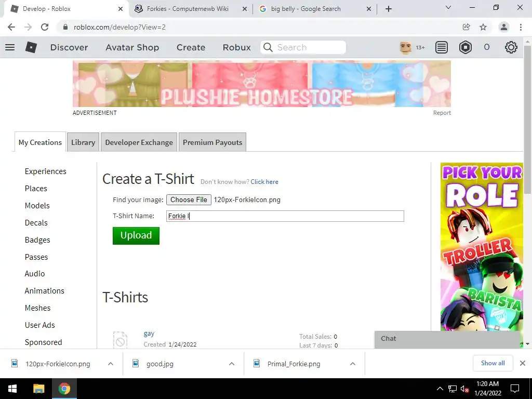Select Experiences in the sidebar
The height and width of the screenshot is (399, 532).
pos(46,171)
